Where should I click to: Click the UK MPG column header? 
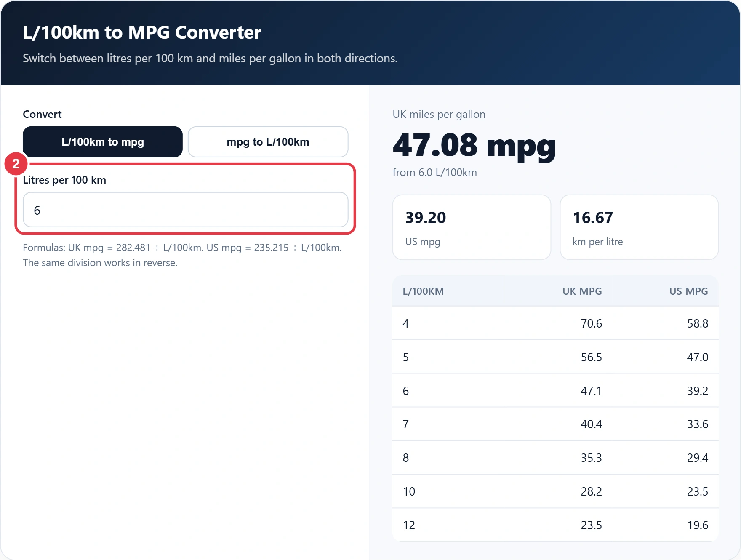coord(582,291)
